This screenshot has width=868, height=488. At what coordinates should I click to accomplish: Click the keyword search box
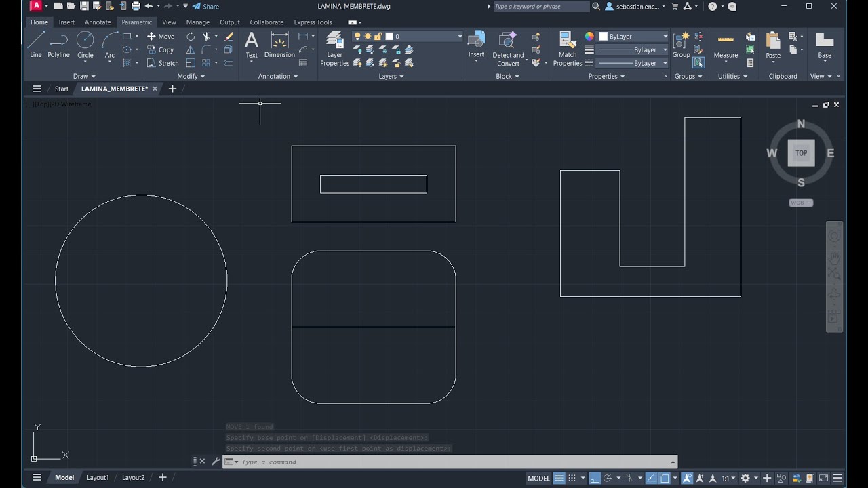coord(541,6)
